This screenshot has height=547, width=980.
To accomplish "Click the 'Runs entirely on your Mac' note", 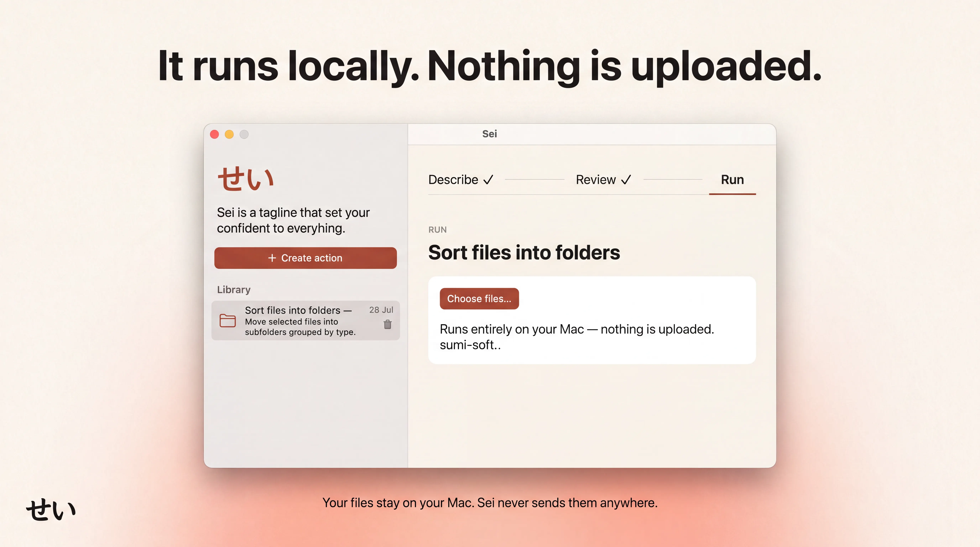I will click(x=577, y=329).
